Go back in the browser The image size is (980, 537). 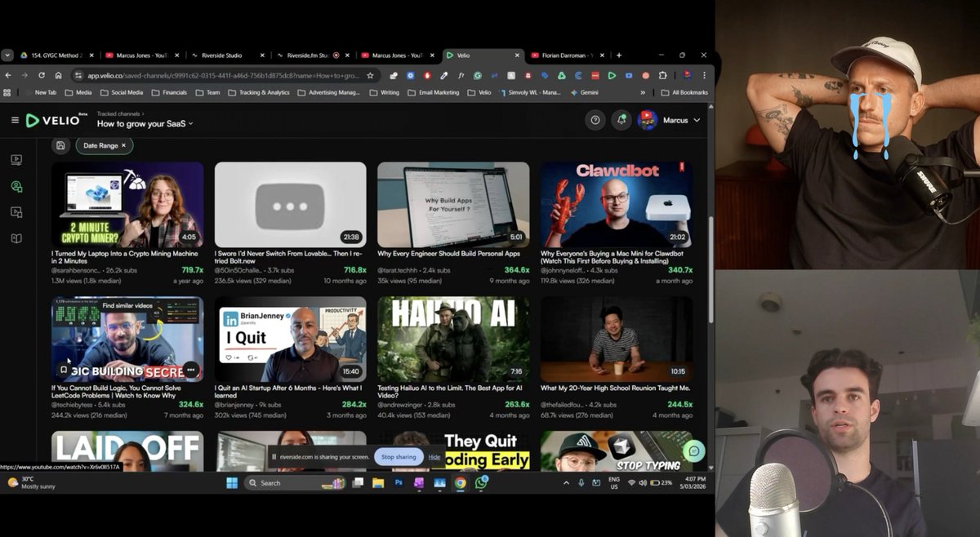click(x=9, y=75)
